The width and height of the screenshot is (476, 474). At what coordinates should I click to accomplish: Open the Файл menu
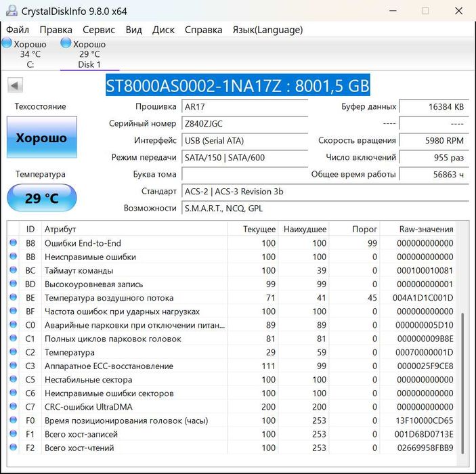pyautogui.click(x=18, y=30)
